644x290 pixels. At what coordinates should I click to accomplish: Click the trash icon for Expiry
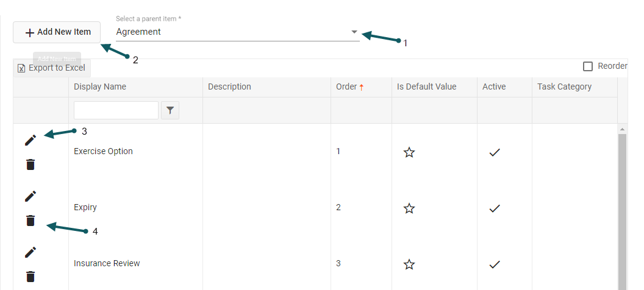pyautogui.click(x=30, y=221)
